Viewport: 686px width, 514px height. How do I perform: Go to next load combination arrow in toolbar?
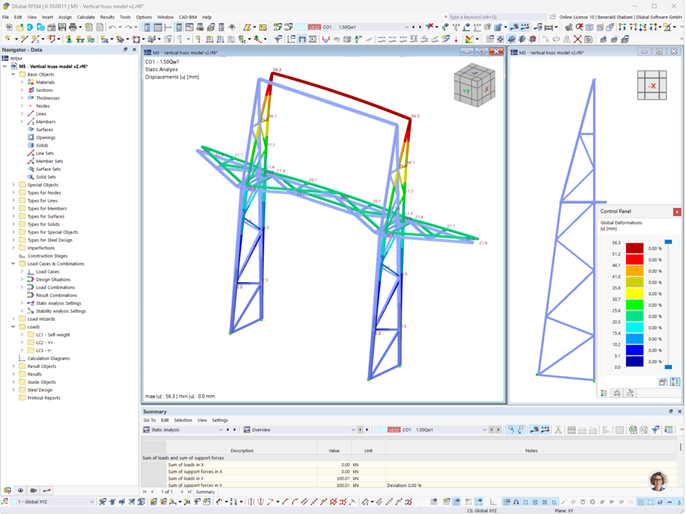[x=420, y=27]
